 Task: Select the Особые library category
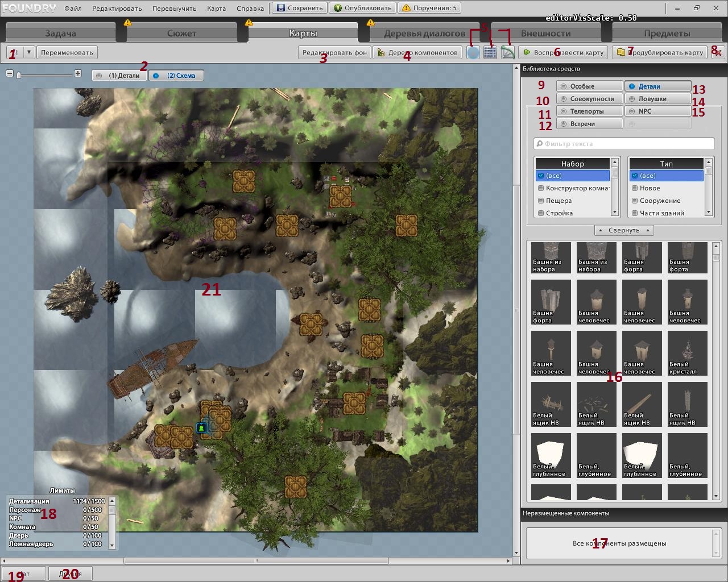pos(589,86)
